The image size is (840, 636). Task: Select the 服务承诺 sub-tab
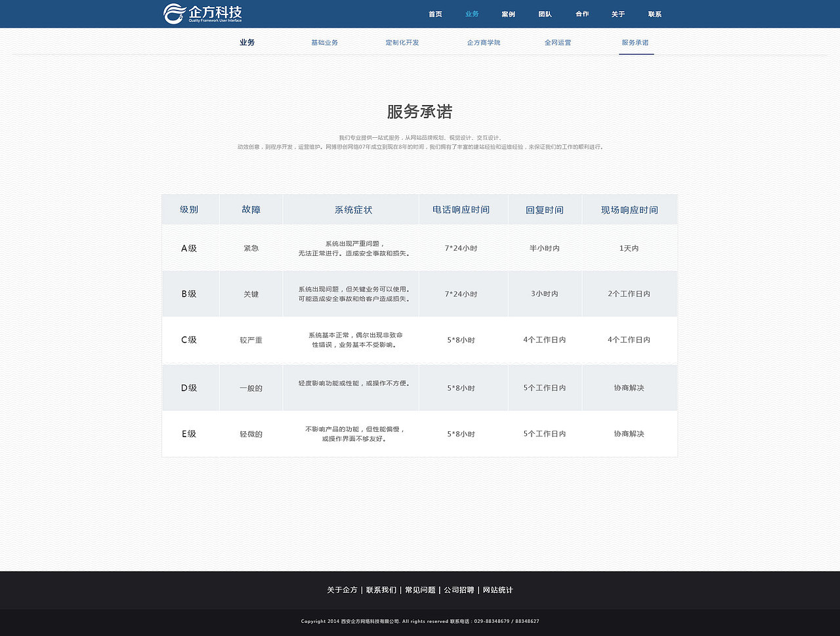tap(635, 43)
